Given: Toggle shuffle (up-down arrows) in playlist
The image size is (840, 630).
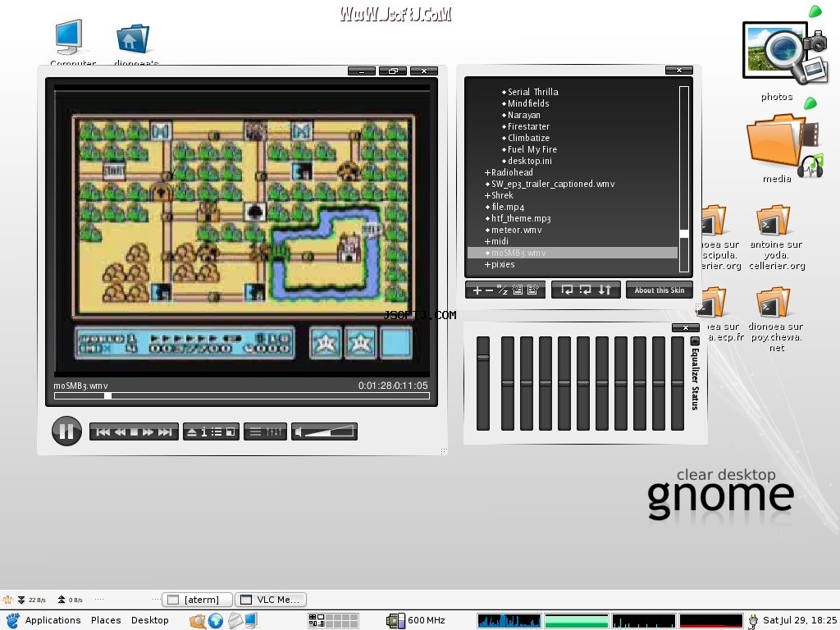Looking at the screenshot, I should tap(605, 290).
